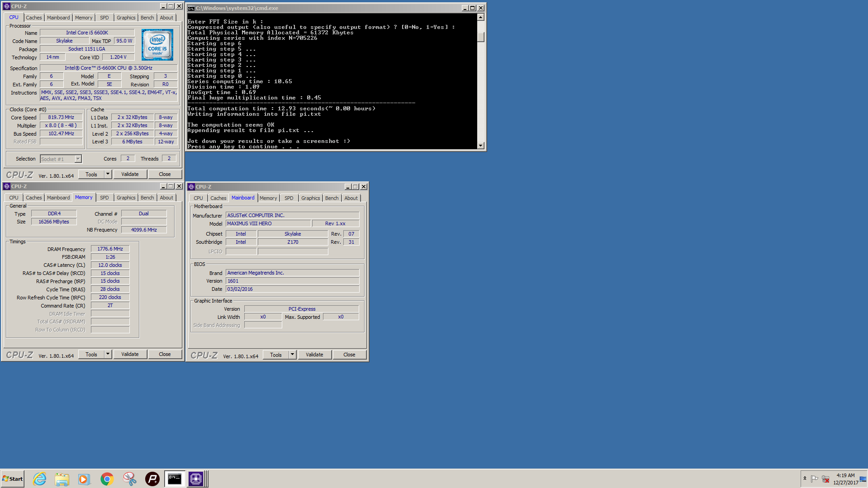The width and height of the screenshot is (868, 488).
Task: Click Core VID value 1.204 V
Action: (118, 57)
